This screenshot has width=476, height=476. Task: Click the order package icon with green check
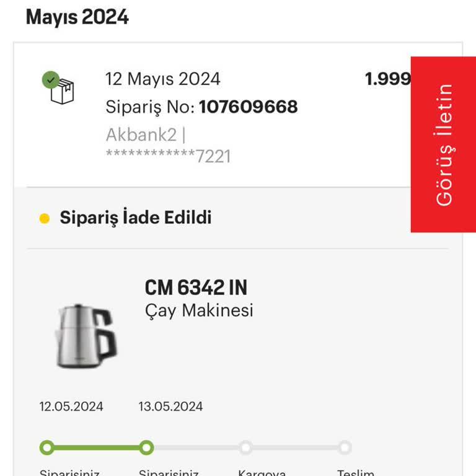[59, 89]
